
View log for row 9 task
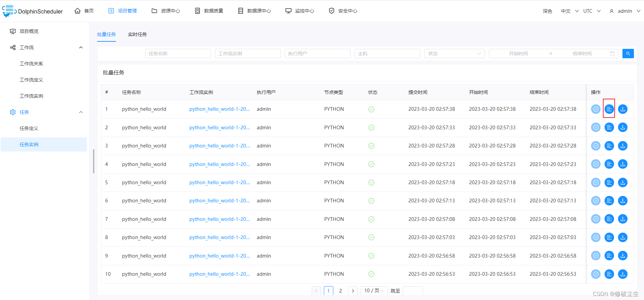coord(609,256)
